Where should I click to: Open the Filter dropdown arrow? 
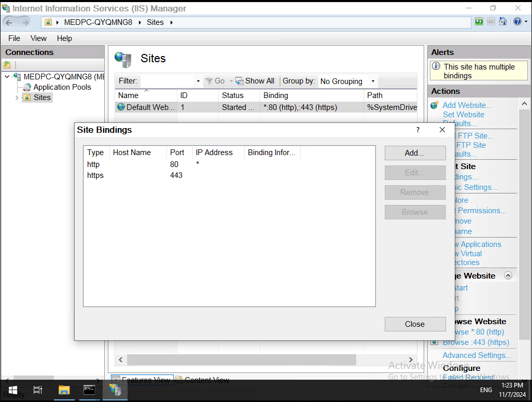[x=198, y=81]
